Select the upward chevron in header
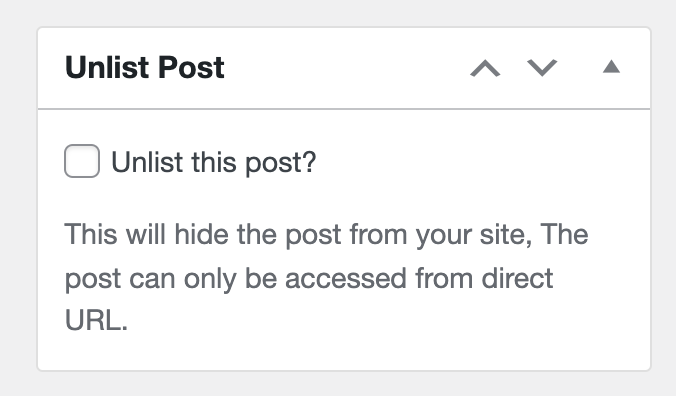Screen dimensions: 676x396 coord(485,68)
